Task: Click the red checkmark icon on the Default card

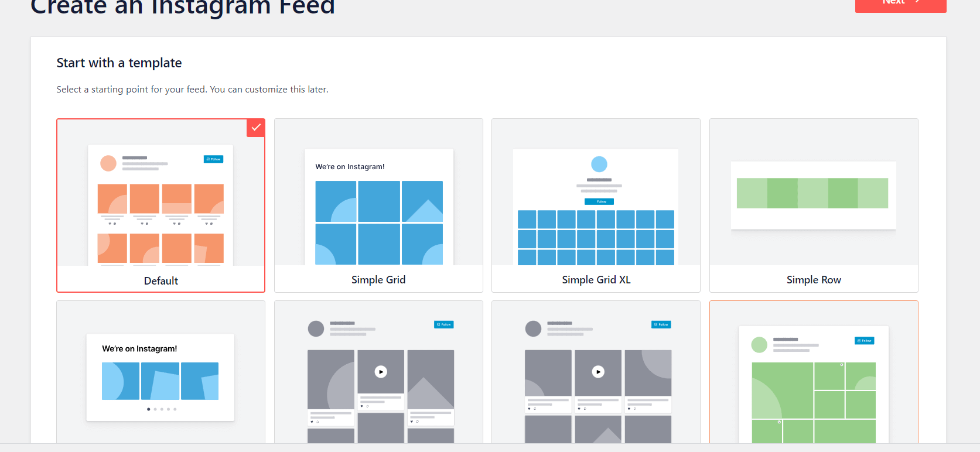Action: [256, 127]
